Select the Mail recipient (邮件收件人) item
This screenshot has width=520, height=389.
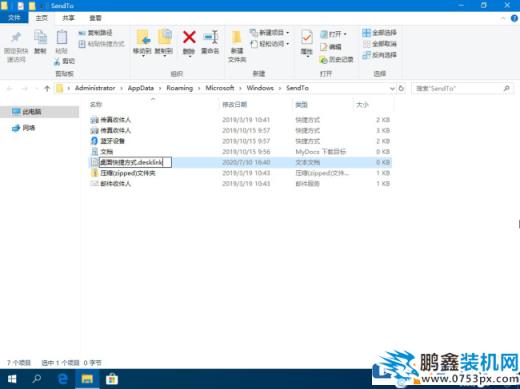point(240,184)
